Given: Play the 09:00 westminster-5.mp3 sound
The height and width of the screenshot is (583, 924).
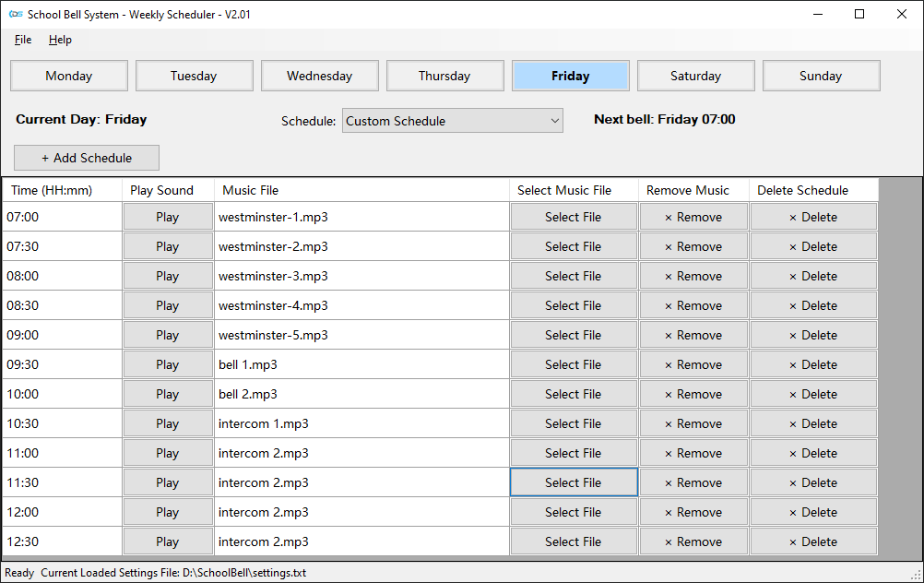Looking at the screenshot, I should tap(167, 335).
